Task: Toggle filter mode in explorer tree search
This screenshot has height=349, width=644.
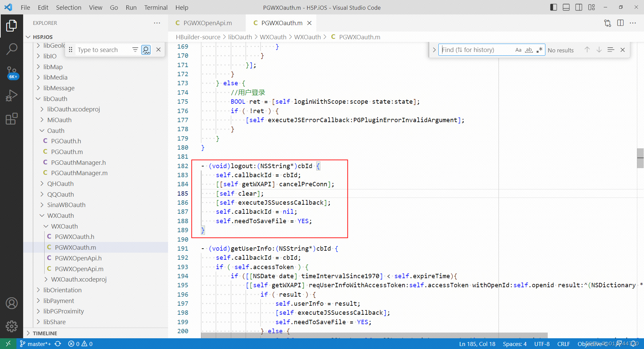Action: [135, 50]
